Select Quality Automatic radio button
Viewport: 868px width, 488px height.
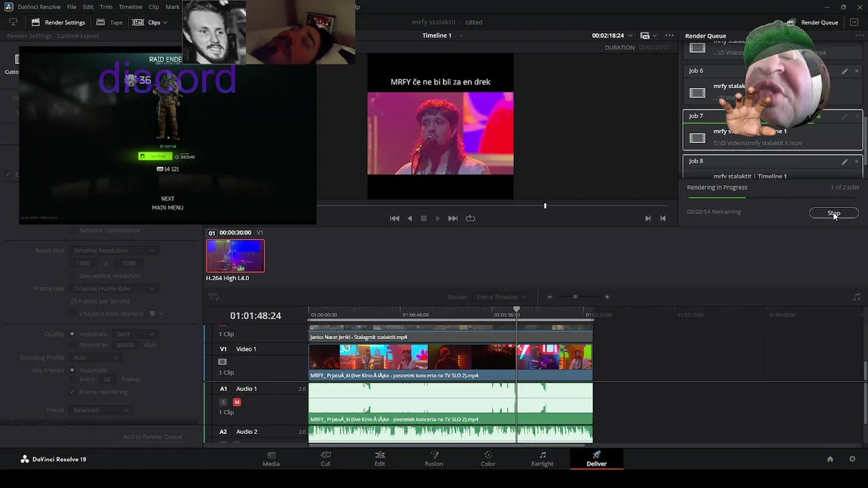pyautogui.click(x=72, y=334)
